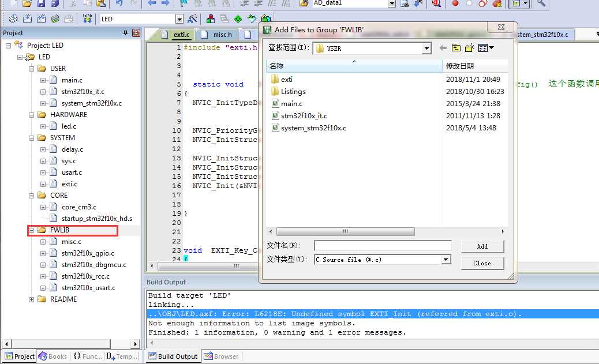This screenshot has width=599, height=364.
Task: Collapse the HARDWARE group
Action: [x=31, y=115]
